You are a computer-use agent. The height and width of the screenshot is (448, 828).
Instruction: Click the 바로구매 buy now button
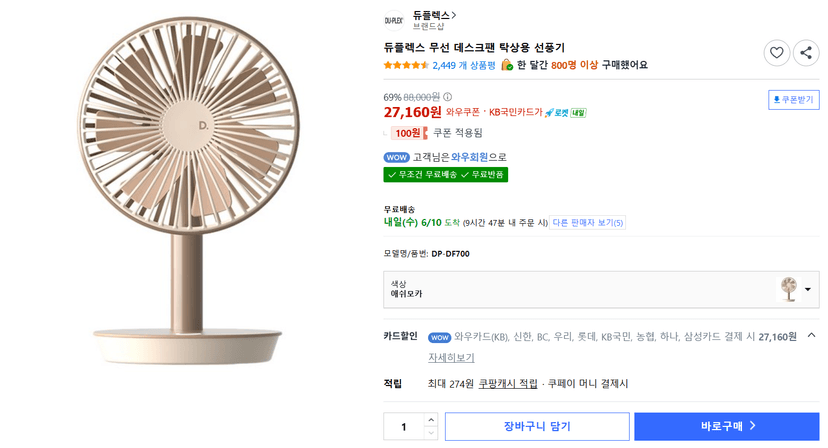tap(727, 426)
